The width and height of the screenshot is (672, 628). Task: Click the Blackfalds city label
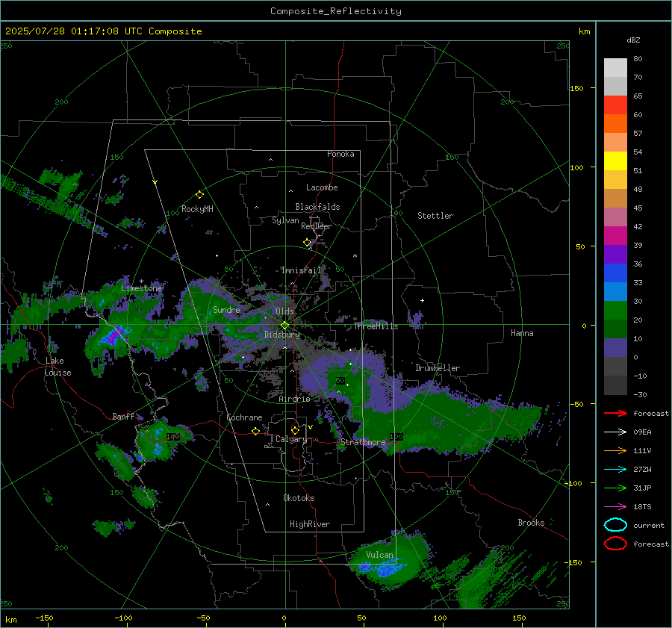317,207
